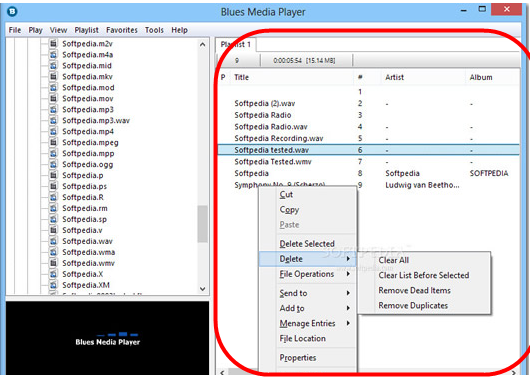The width and height of the screenshot is (530, 380).
Task: Choose Cut from the context menu
Action: [x=308, y=194]
